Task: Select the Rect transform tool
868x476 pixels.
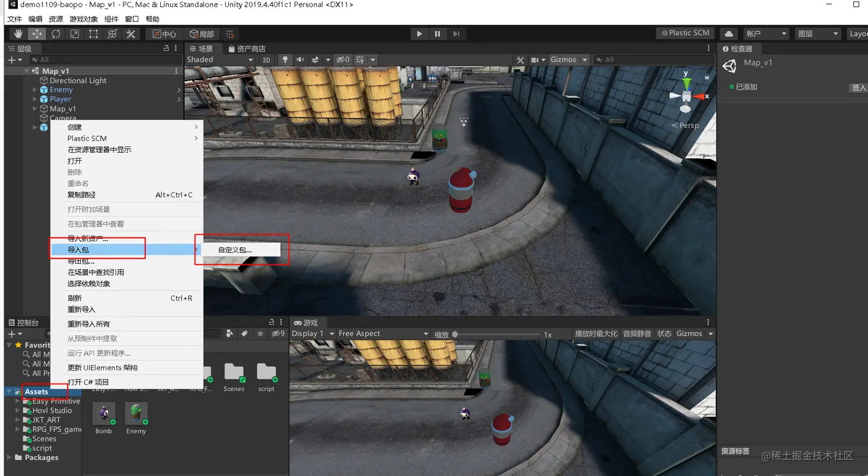Action: coord(94,34)
